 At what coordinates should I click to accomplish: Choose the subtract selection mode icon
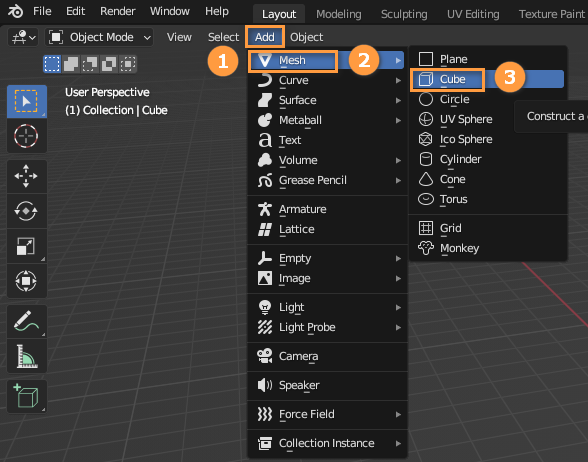click(90, 64)
